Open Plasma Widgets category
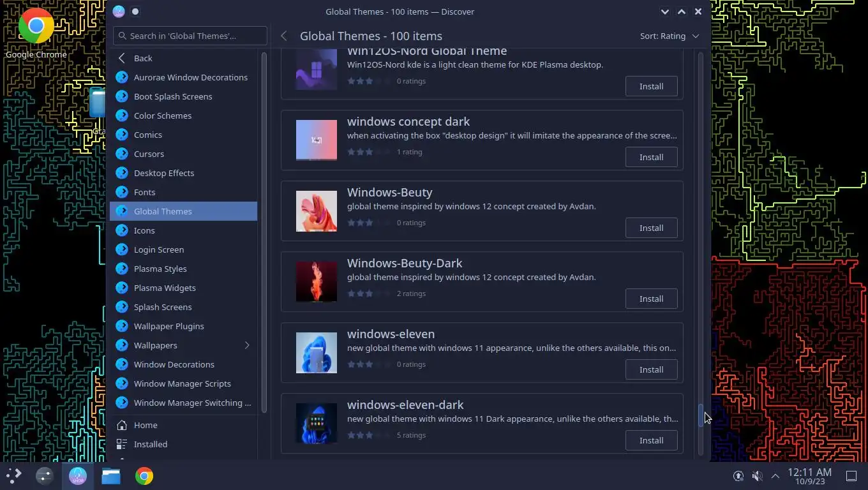 click(x=183, y=288)
